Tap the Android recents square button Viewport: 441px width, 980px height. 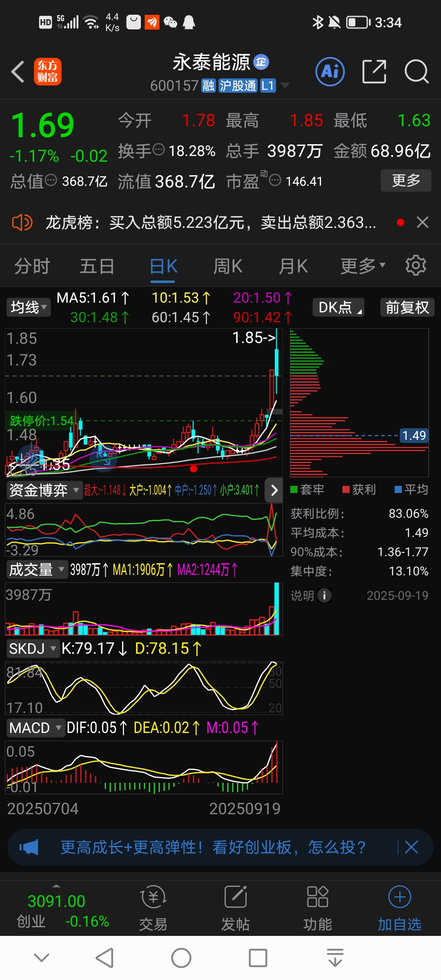(x=258, y=958)
